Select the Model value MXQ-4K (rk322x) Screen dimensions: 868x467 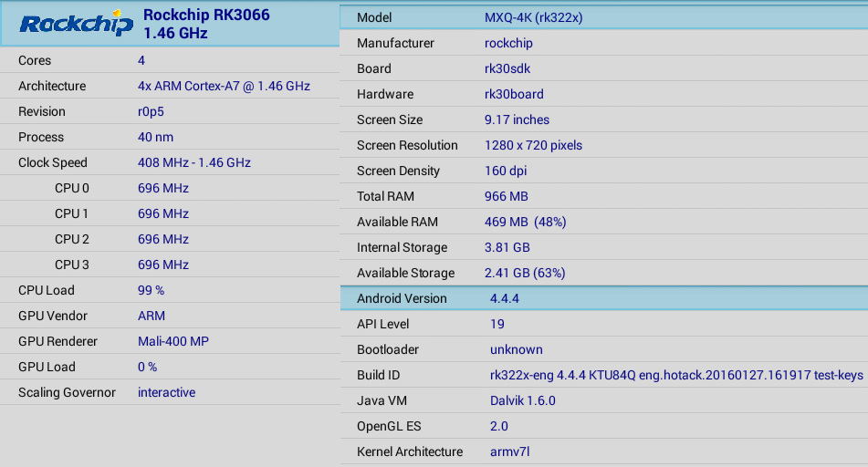coord(534,17)
